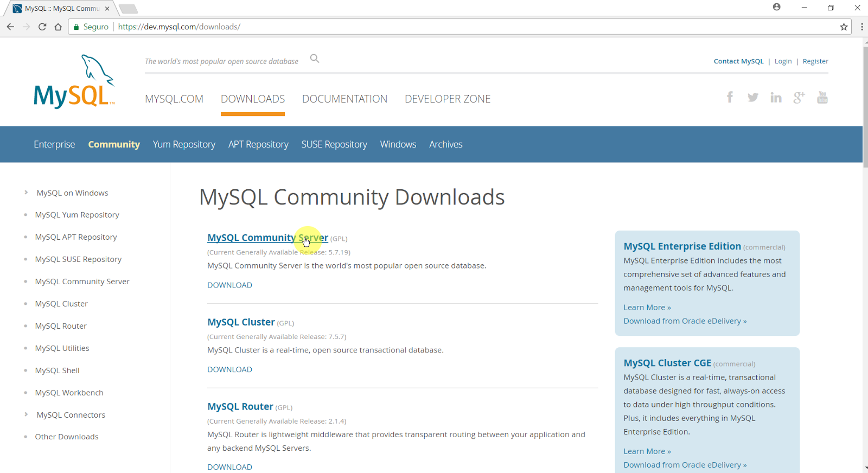Viewport: 868px width, 473px height.
Task: Click Oracle eDelivery link under Enterprise Edition
Action: coord(685,321)
